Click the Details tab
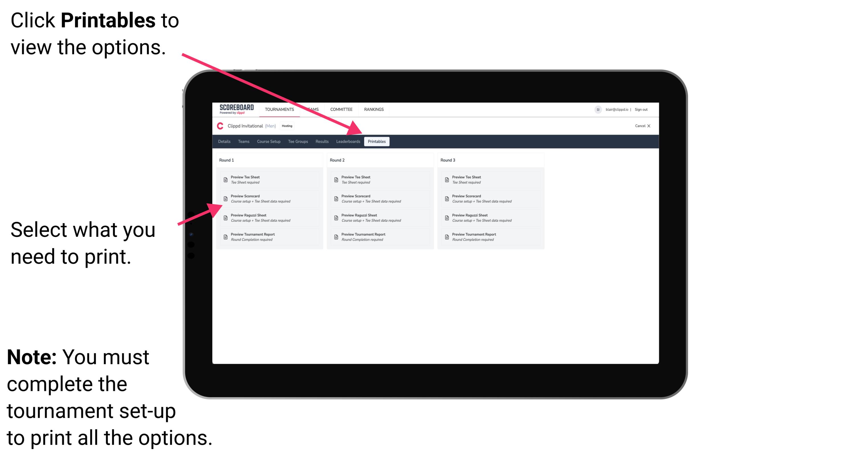Image resolution: width=868 pixels, height=467 pixels. tap(225, 141)
